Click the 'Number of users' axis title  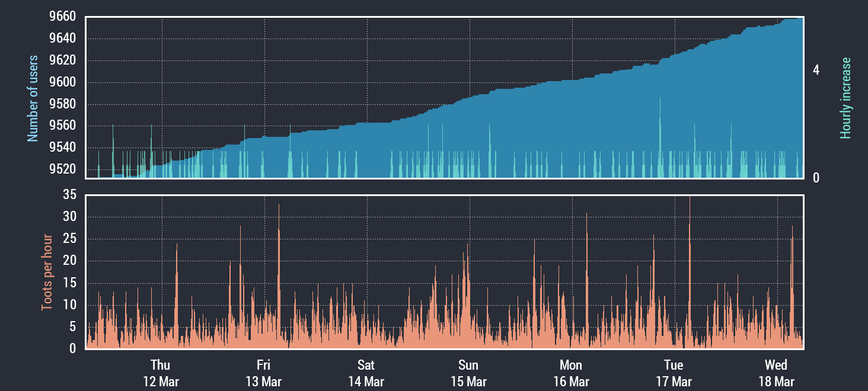(x=33, y=98)
